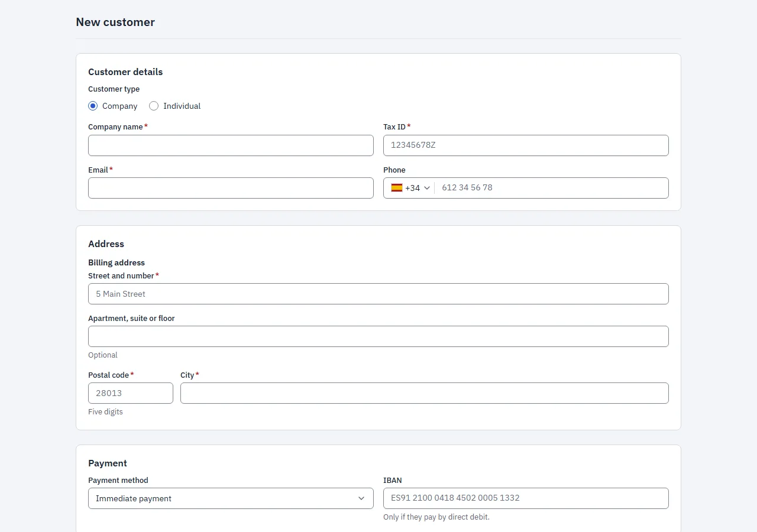Image resolution: width=757 pixels, height=532 pixels.
Task: Click the phone number input field
Action: [x=551, y=188]
